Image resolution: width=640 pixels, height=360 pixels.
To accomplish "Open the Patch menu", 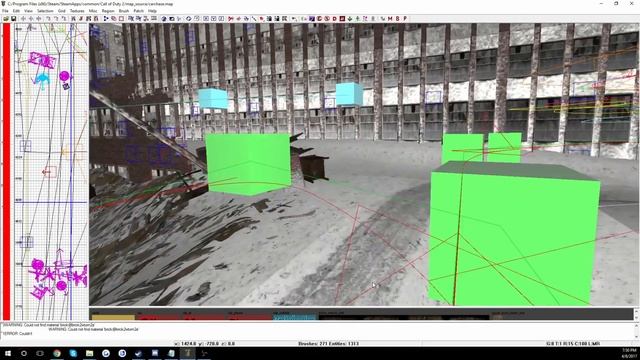I will 139,11.
